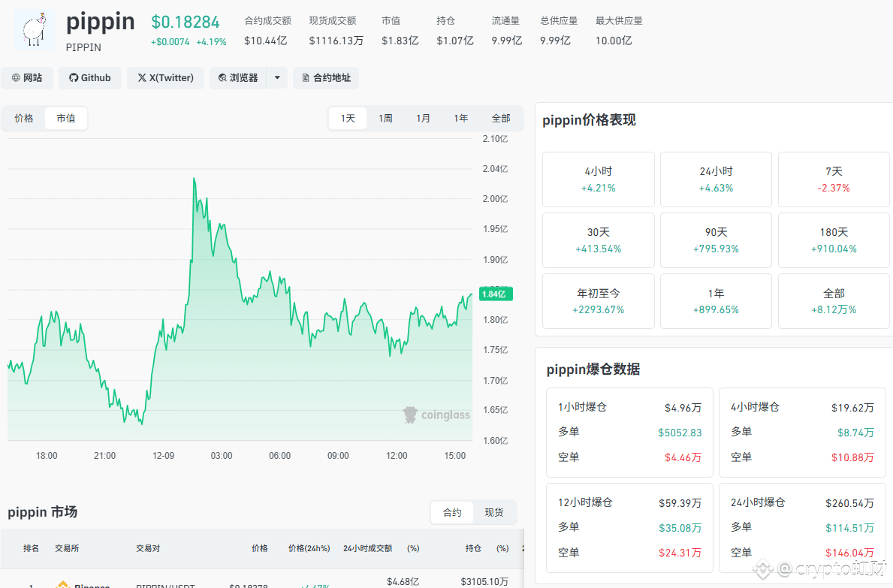Image resolution: width=893 pixels, height=588 pixels.
Task: Click the 1.84亿 current value tag
Action: [494, 294]
